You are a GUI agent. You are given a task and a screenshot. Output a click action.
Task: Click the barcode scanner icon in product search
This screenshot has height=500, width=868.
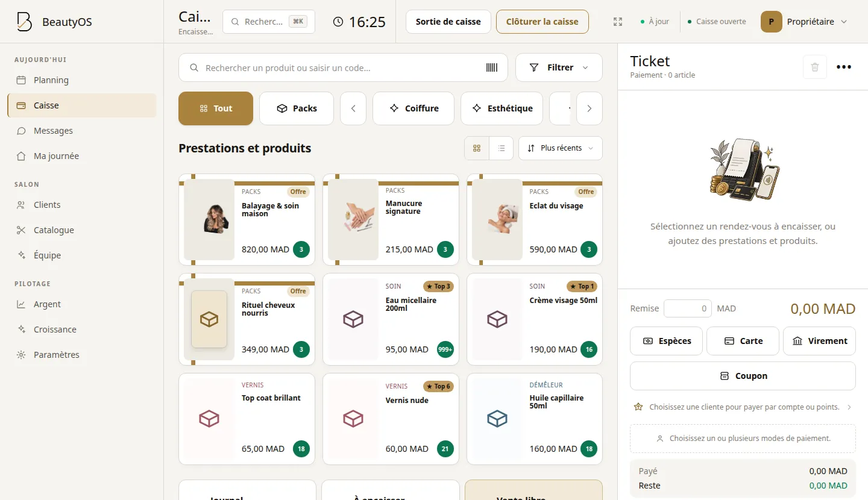coord(492,67)
